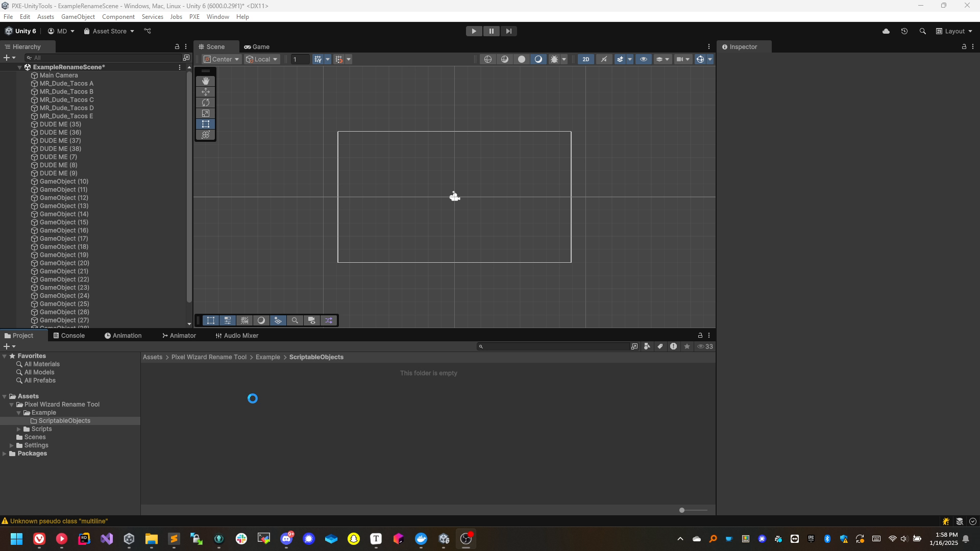Click the Play button to run the scene
Viewport: 980px width, 551px height.
tap(473, 31)
